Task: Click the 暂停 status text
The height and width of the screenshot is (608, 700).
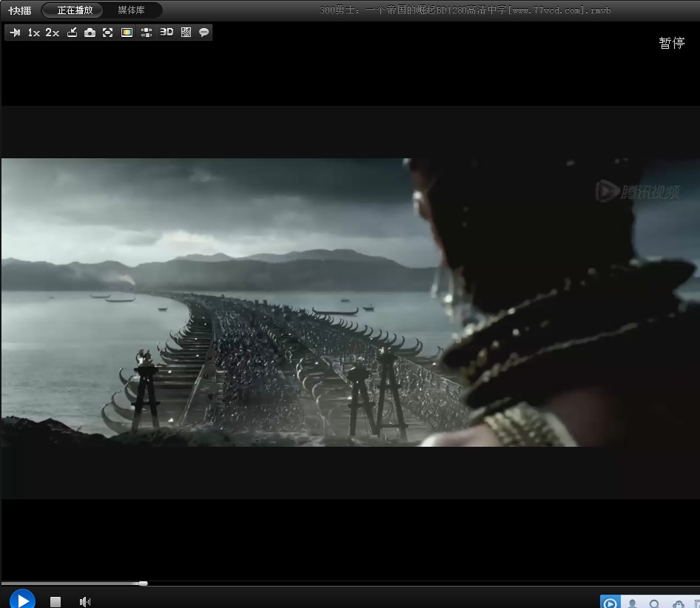Action: tap(672, 43)
